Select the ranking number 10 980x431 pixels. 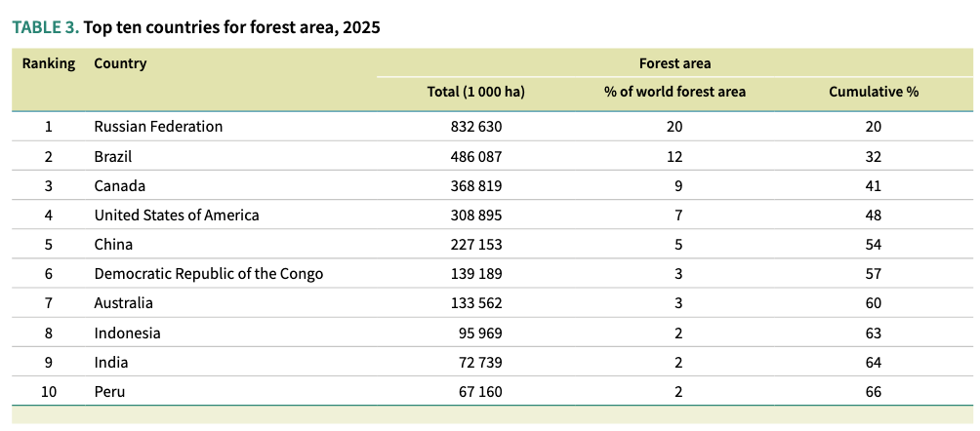[x=48, y=392]
